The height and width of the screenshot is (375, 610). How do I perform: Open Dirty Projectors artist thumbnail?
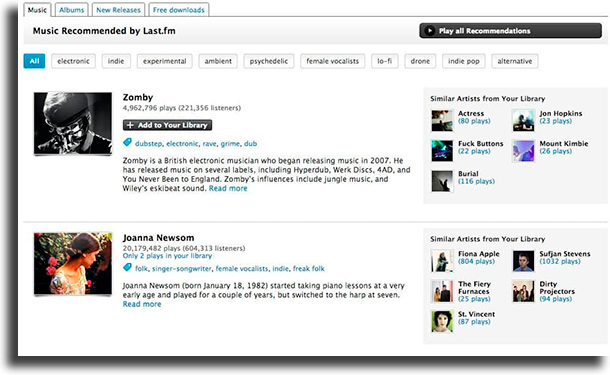[523, 291]
